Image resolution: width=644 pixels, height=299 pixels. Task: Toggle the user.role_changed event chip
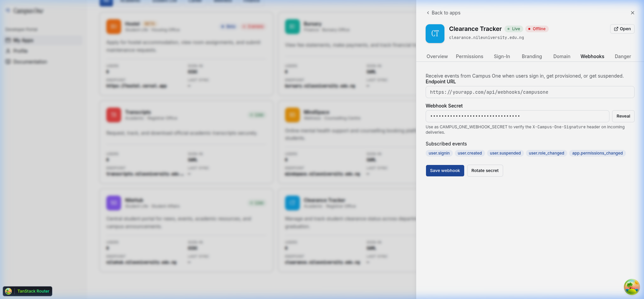pyautogui.click(x=546, y=153)
